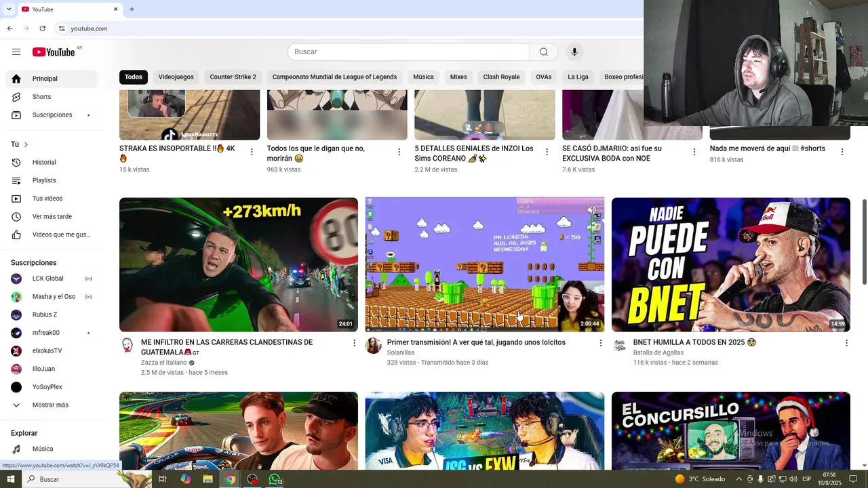Open the YouTube hamburger guide menu
The image size is (868, 488).
coord(16,52)
